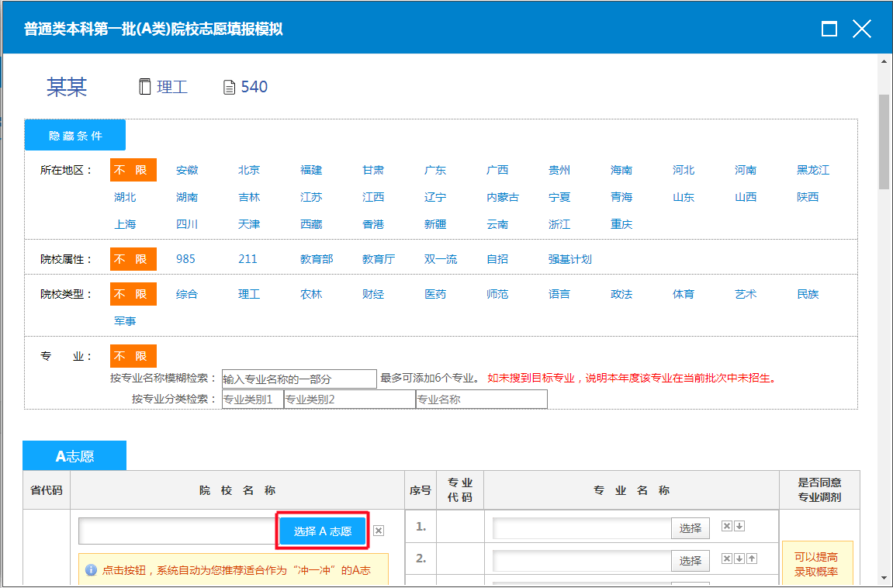
Task: Delete major row 1 using X icon
Action: [727, 526]
